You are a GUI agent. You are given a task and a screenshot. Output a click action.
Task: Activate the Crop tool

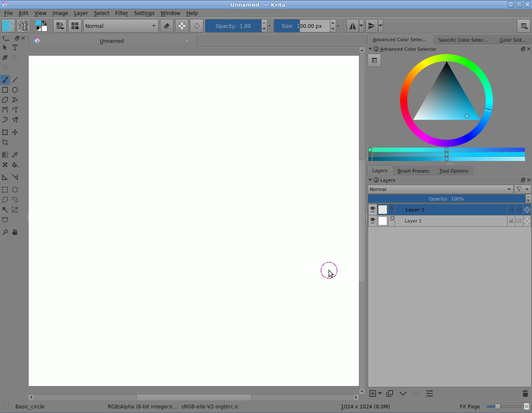click(5, 142)
